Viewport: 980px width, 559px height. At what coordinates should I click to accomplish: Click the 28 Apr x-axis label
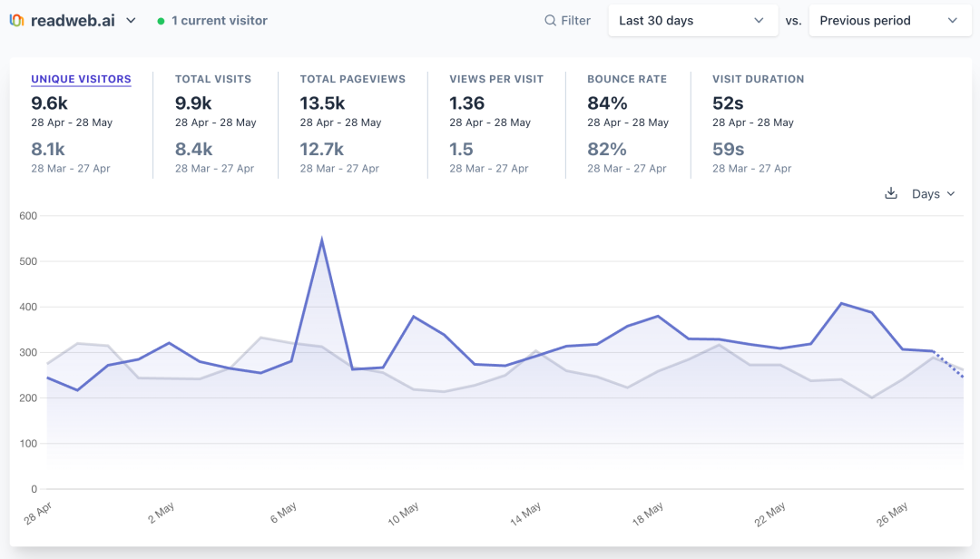(38, 514)
